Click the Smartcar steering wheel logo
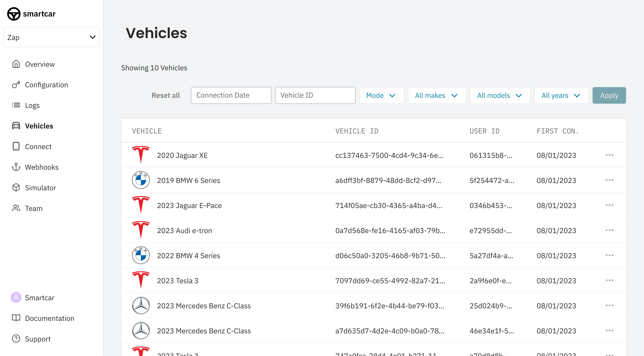This screenshot has height=356, width=644. click(14, 14)
